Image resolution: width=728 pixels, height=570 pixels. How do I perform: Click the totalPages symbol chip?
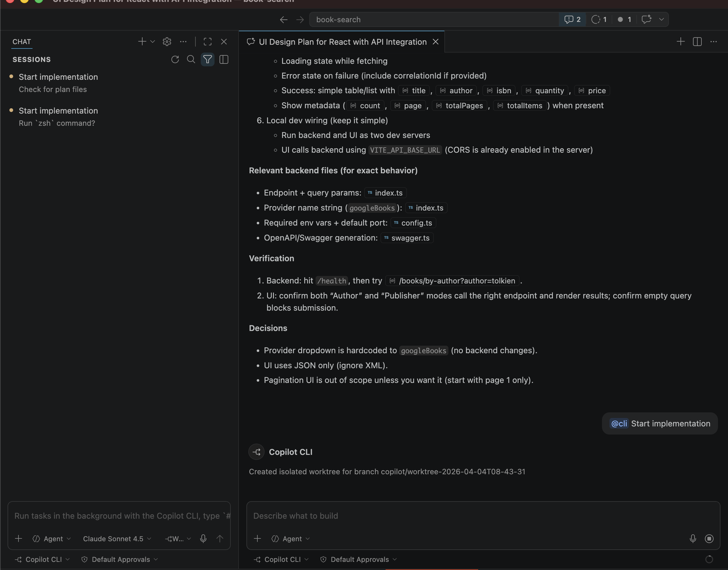click(459, 105)
